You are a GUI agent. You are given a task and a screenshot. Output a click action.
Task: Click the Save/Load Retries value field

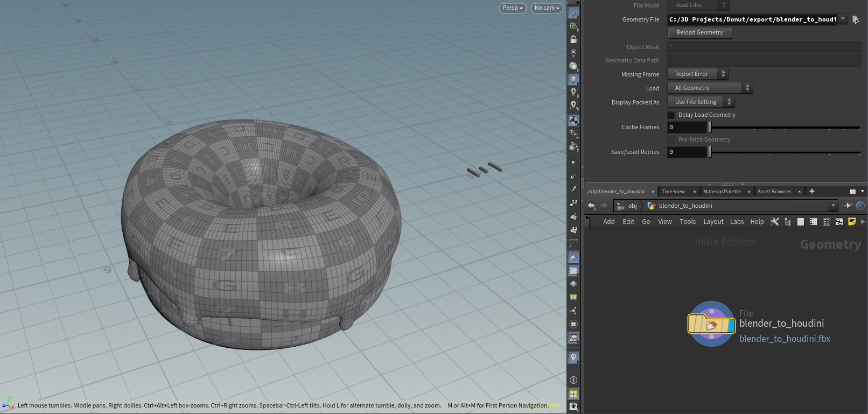pos(687,152)
